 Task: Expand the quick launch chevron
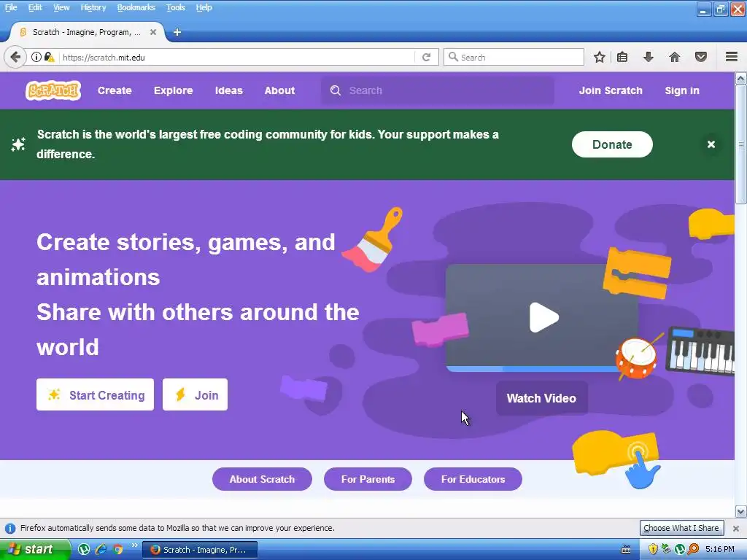click(134, 545)
